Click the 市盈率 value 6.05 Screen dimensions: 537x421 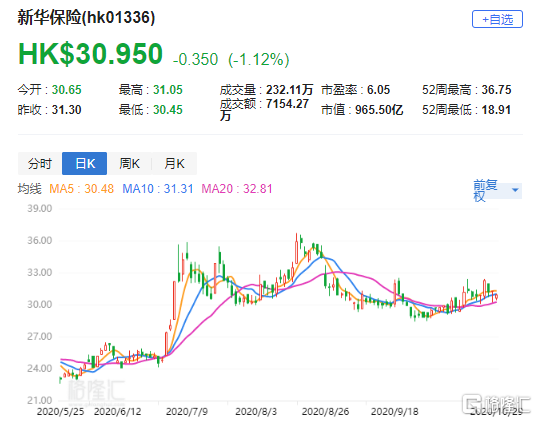tap(378, 90)
